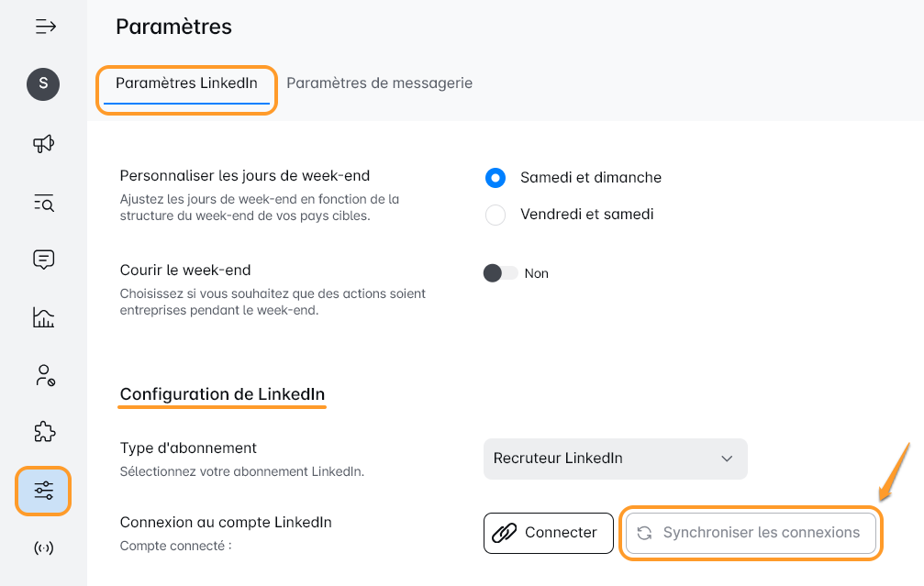This screenshot has width=924, height=586.
Task: Switch to 'Paramètres LinkedIn' tab
Action: [x=186, y=83]
